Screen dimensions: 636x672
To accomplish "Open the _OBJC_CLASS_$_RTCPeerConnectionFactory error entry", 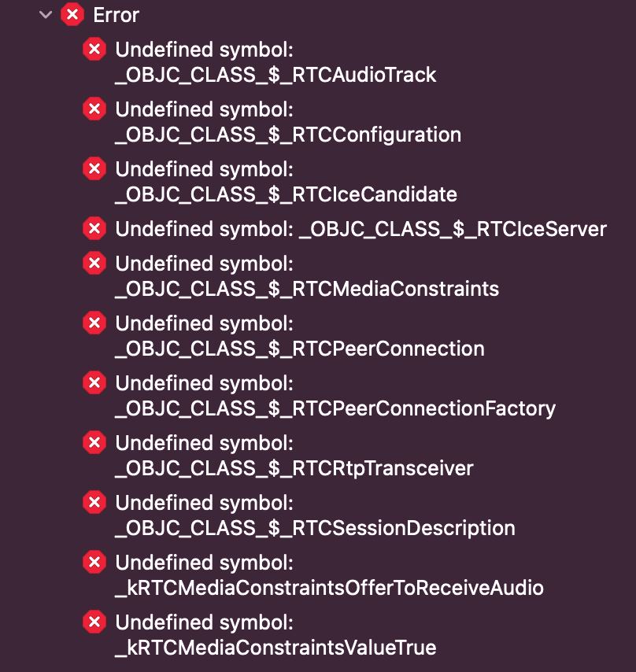I will 335,408.
